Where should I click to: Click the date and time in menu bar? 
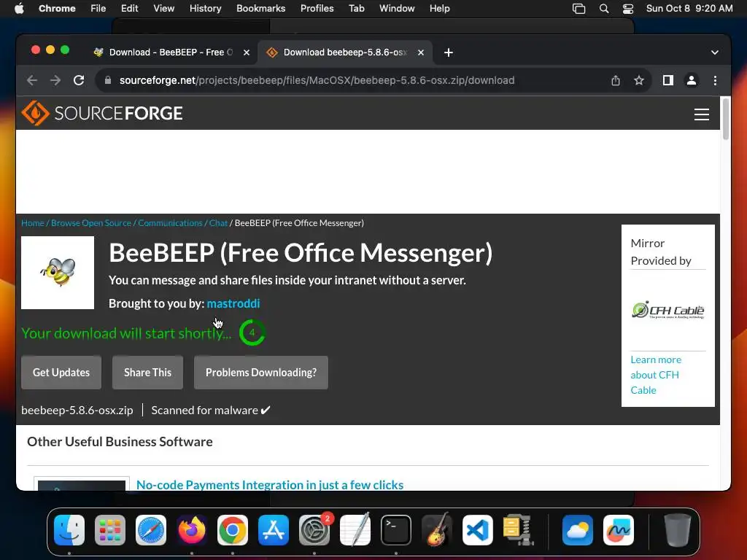pos(689,9)
